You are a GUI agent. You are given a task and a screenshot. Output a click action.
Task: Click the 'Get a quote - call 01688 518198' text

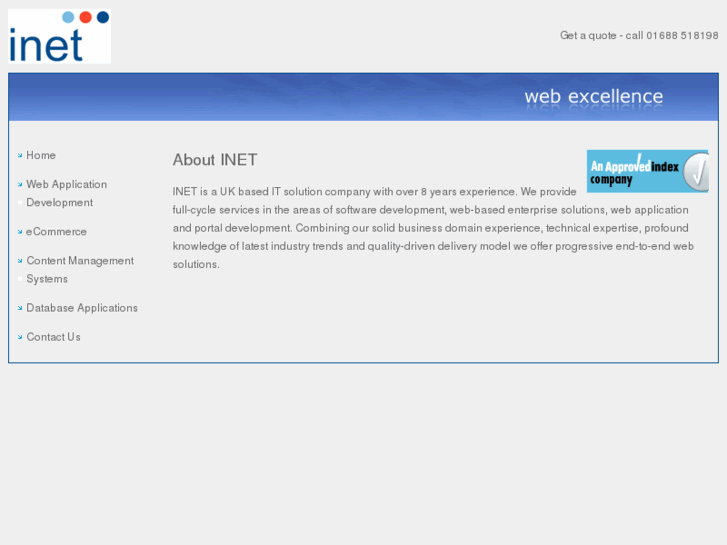pos(639,36)
